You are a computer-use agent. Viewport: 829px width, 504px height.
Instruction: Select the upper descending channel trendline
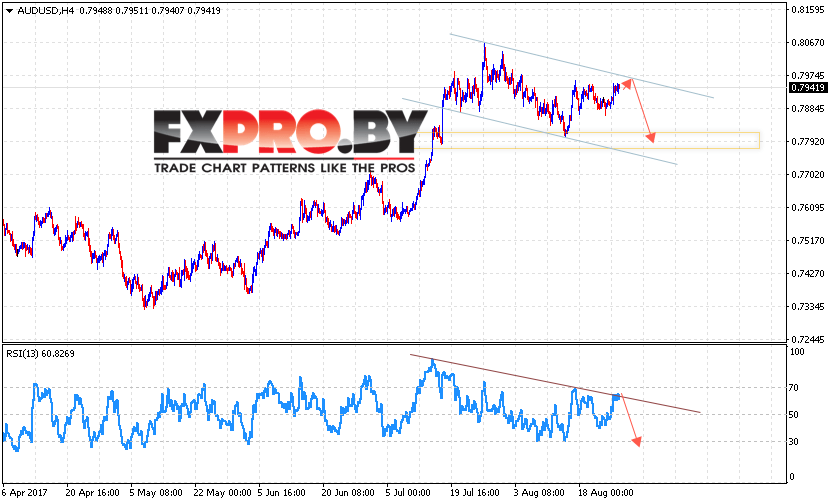coord(582,66)
